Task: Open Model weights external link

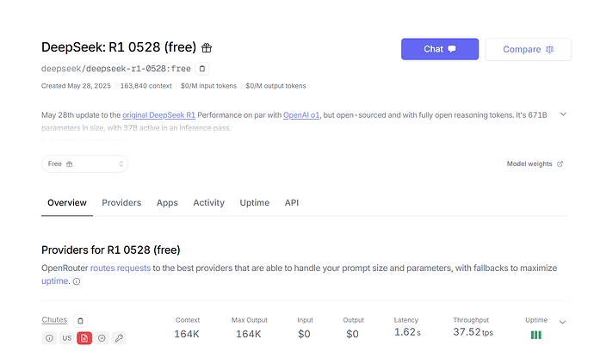Action: pyautogui.click(x=535, y=164)
